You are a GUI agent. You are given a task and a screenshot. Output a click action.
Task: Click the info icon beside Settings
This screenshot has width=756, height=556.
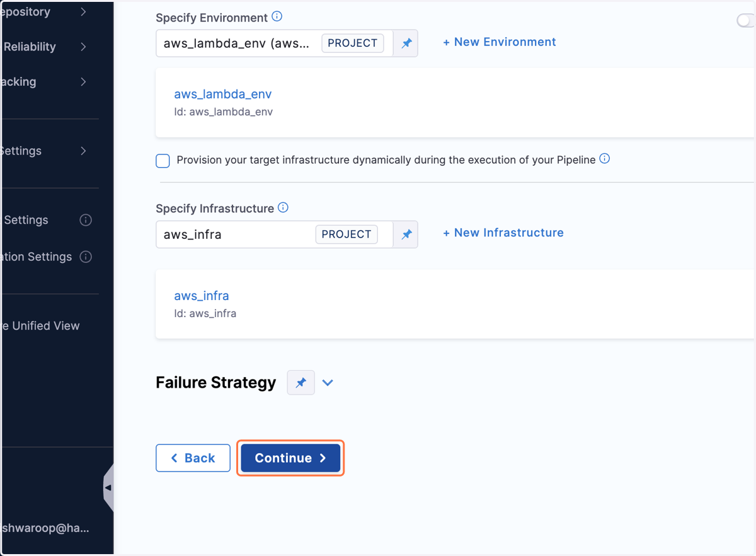coord(86,220)
